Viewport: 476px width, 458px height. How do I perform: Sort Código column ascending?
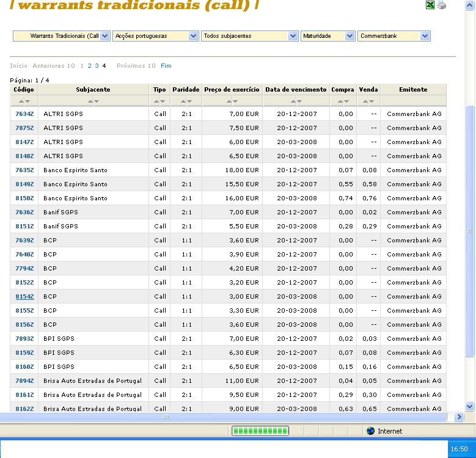(21, 101)
